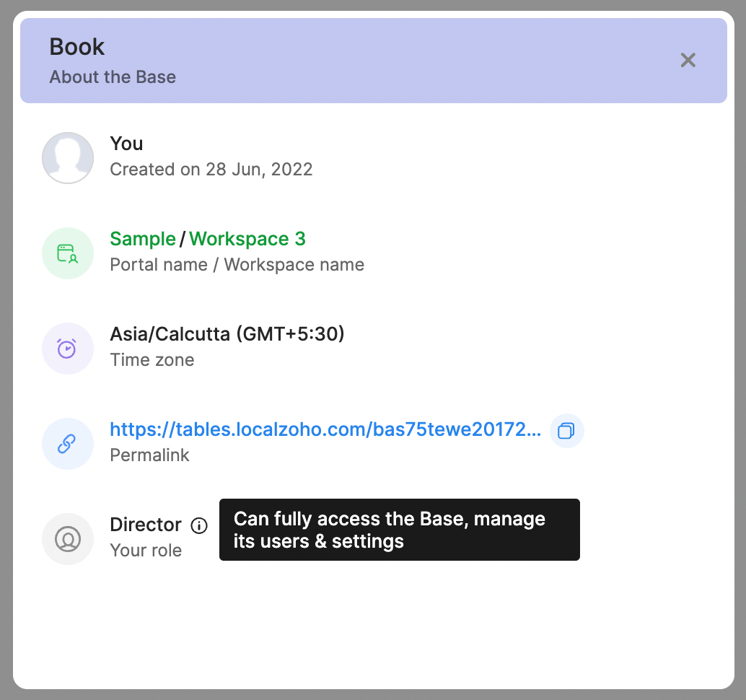Viewport: 746px width, 700px height.
Task: Open the Workspace 3 link
Action: [x=247, y=239]
